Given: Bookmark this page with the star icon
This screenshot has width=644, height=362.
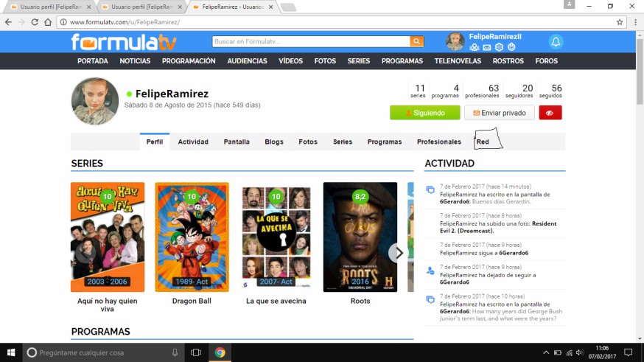Looking at the screenshot, I should [x=620, y=22].
